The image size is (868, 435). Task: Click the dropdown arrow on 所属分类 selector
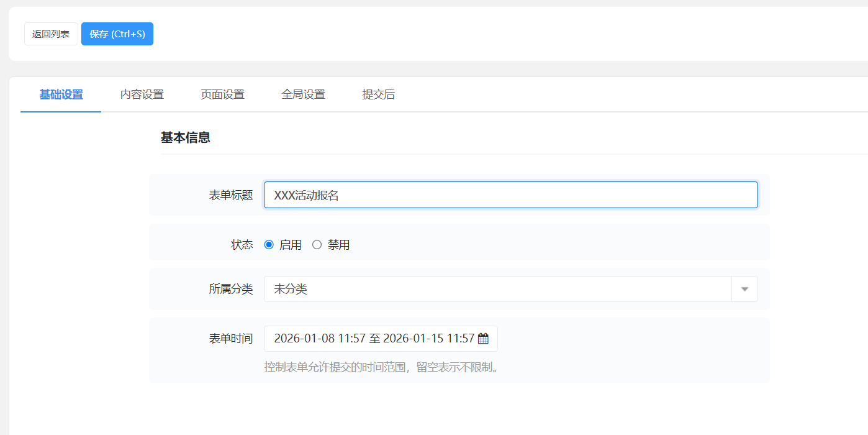point(744,288)
